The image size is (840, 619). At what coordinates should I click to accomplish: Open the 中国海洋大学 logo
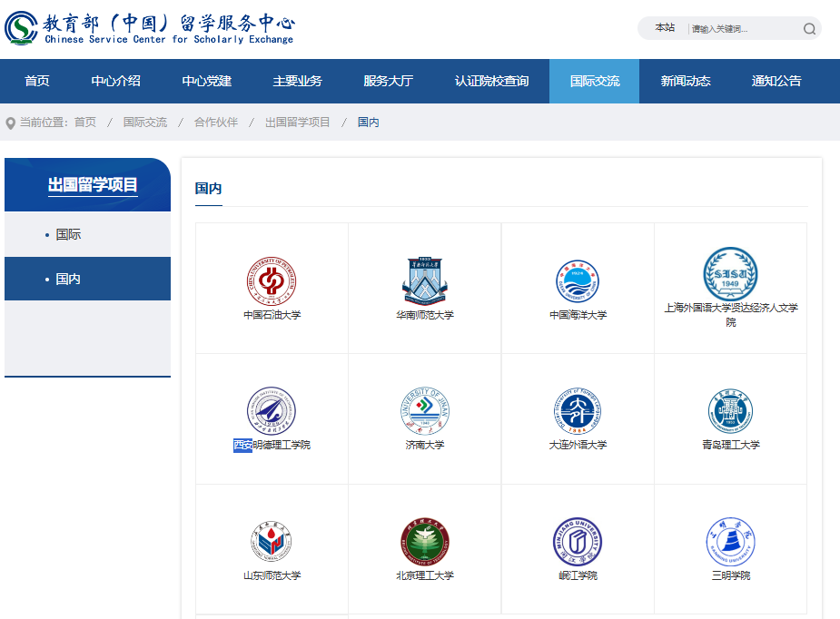pos(578,281)
